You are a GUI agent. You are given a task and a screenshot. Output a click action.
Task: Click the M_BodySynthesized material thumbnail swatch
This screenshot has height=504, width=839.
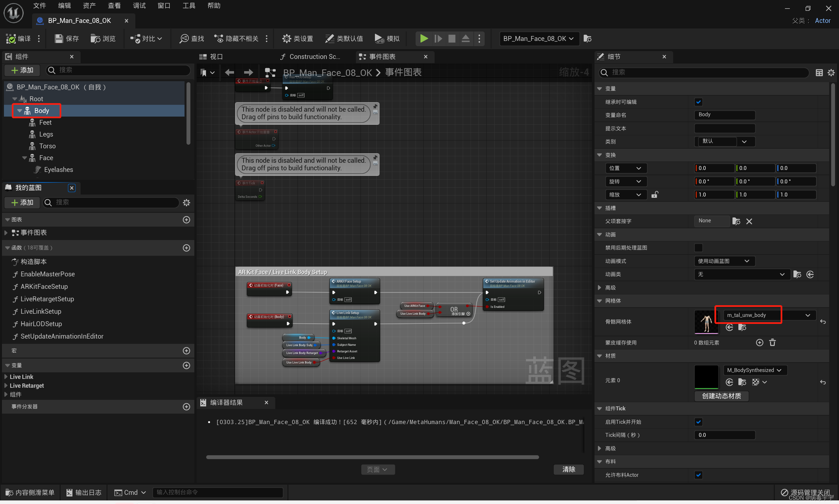[706, 377]
